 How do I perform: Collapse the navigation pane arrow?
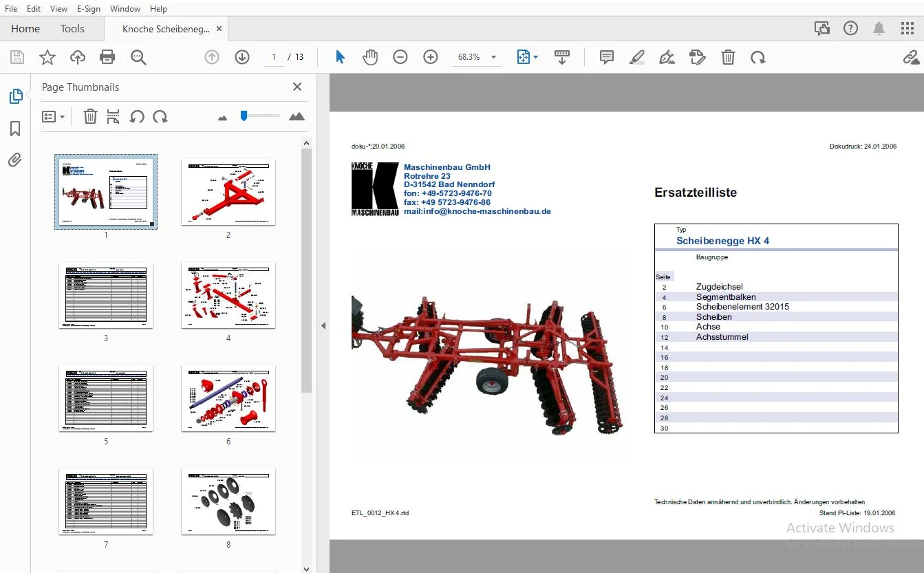(x=323, y=325)
